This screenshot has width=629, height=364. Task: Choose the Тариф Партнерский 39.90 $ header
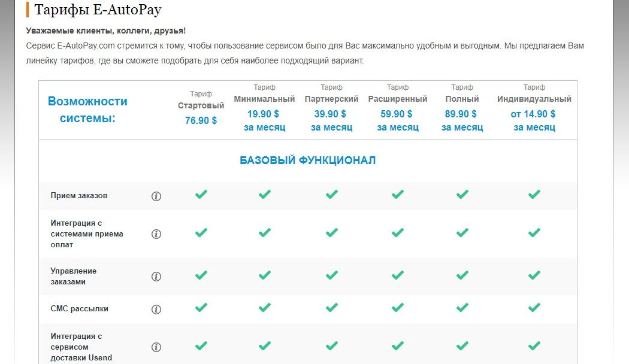pos(331,108)
